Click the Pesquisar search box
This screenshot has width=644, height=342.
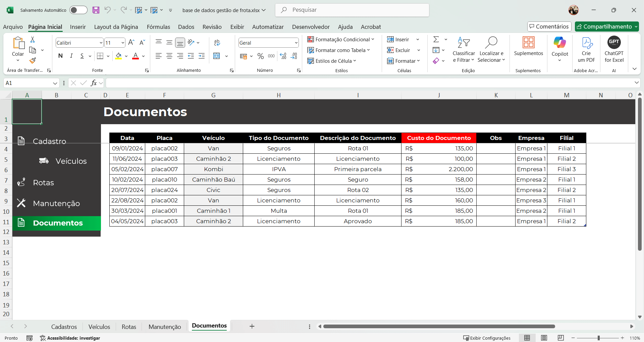[352, 10]
